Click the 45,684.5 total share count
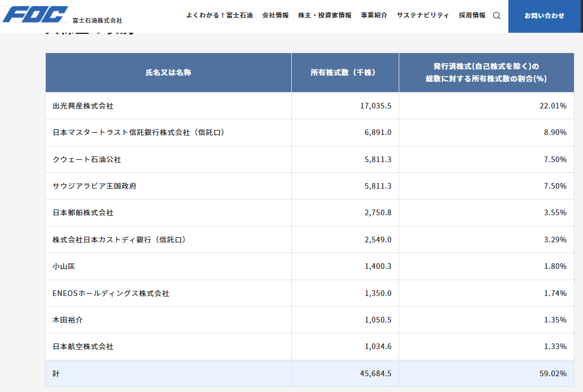 (x=375, y=373)
